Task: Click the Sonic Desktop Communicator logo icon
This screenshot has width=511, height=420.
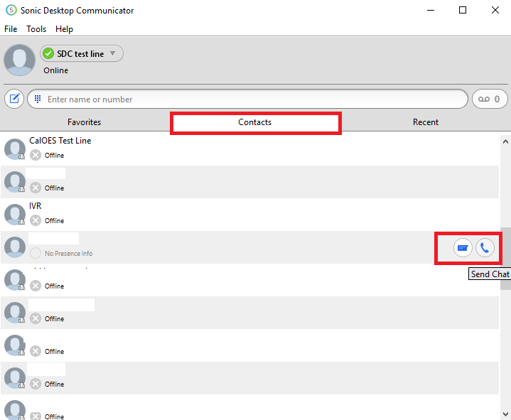Action: coord(11,10)
